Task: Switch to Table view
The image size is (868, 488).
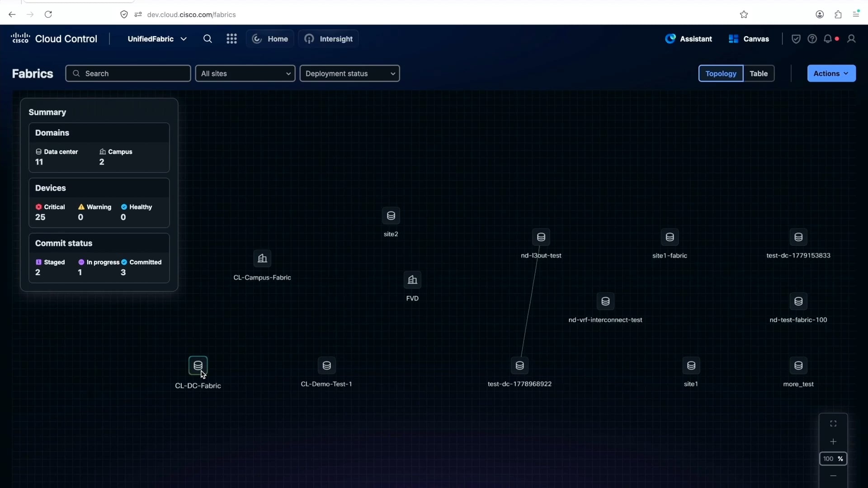Action: (759, 74)
